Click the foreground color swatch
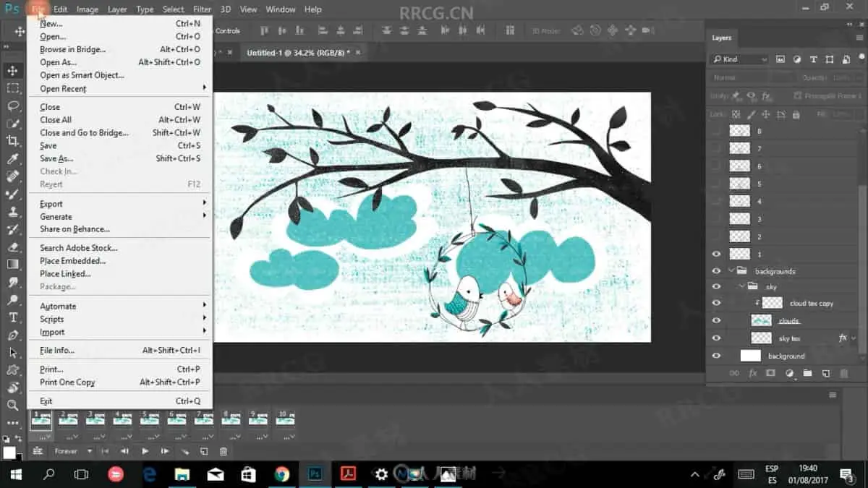868x488 pixels. point(9,453)
